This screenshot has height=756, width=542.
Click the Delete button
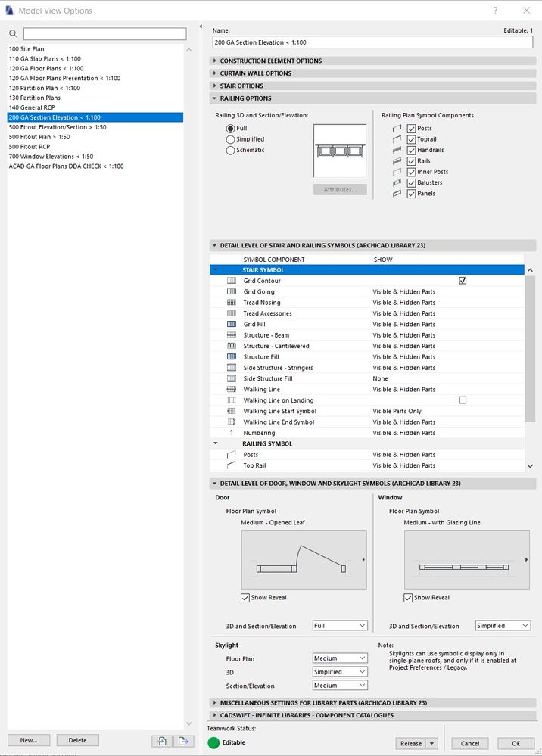point(78,740)
